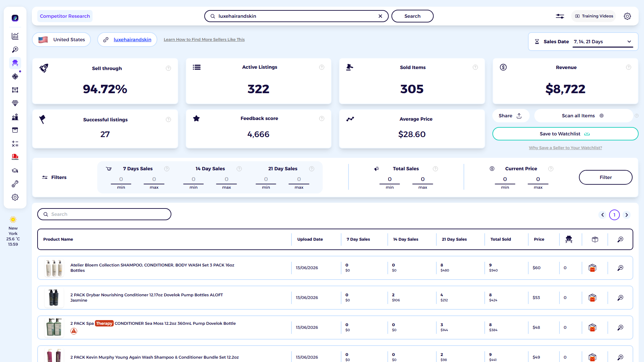Click the 21 Day Sales min field
The height and width of the screenshot is (362, 644).
click(266, 180)
